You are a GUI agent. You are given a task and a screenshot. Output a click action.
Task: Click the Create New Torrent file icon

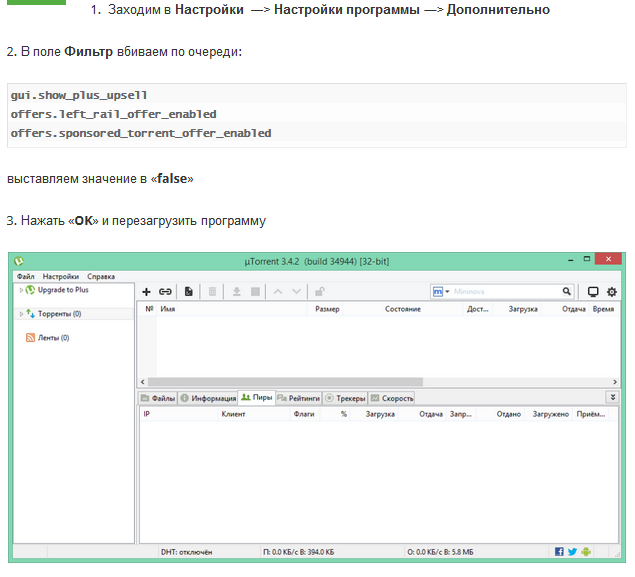pyautogui.click(x=188, y=292)
